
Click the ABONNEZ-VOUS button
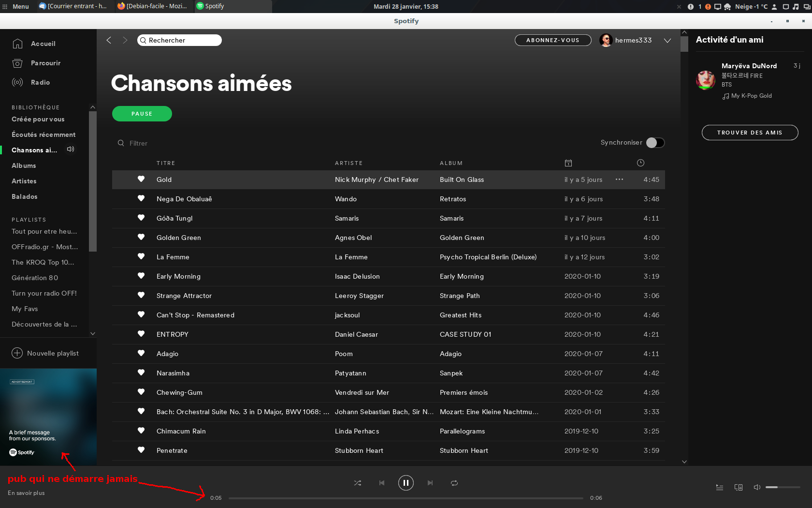pyautogui.click(x=553, y=40)
